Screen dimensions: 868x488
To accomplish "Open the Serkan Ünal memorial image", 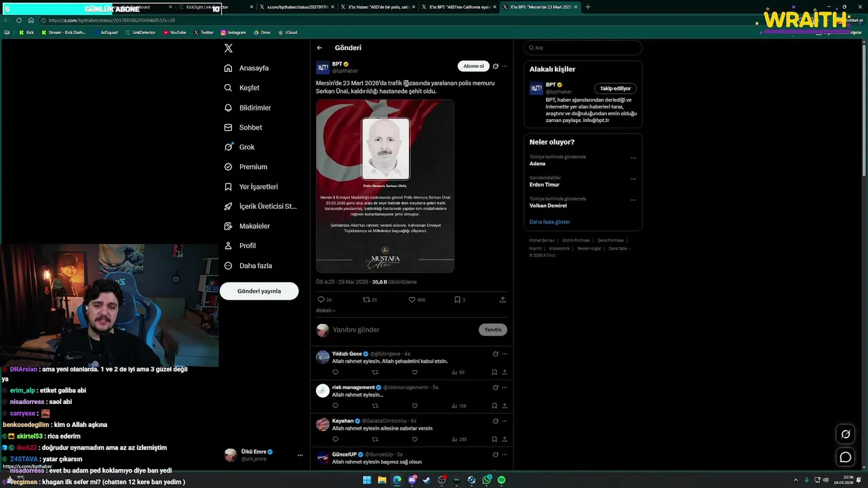I will click(385, 186).
